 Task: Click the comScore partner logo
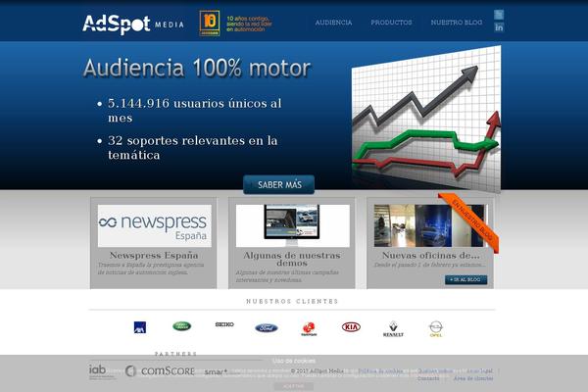tap(160, 371)
